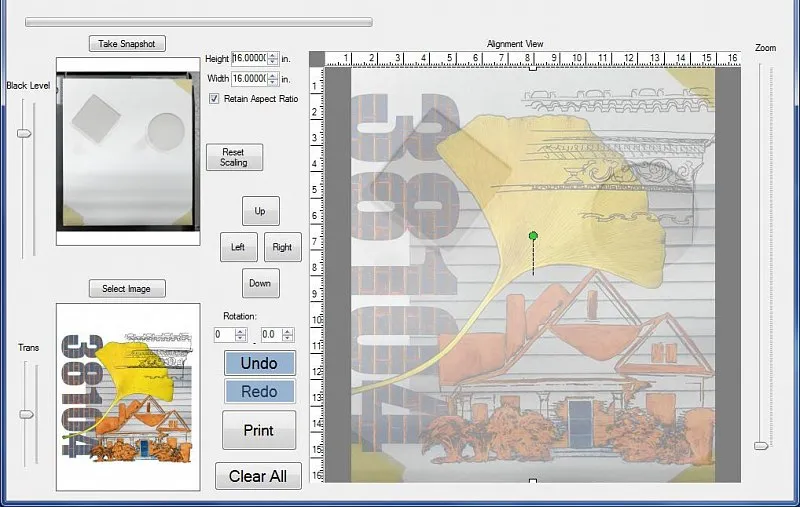Click the green rotation handle in Alignment View
800x507 pixels.
(x=533, y=236)
